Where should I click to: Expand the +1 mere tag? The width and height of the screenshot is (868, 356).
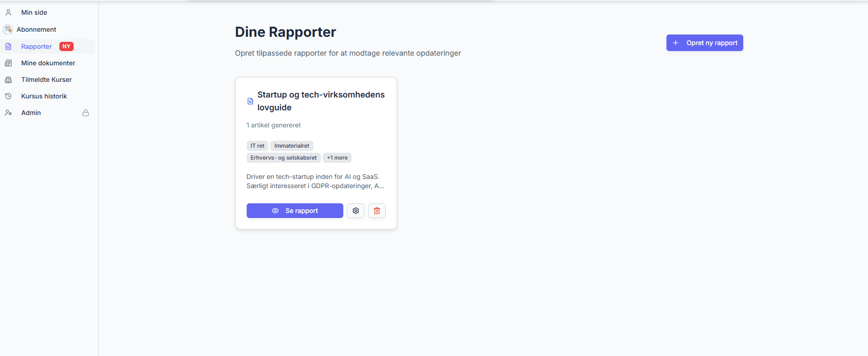click(x=337, y=158)
